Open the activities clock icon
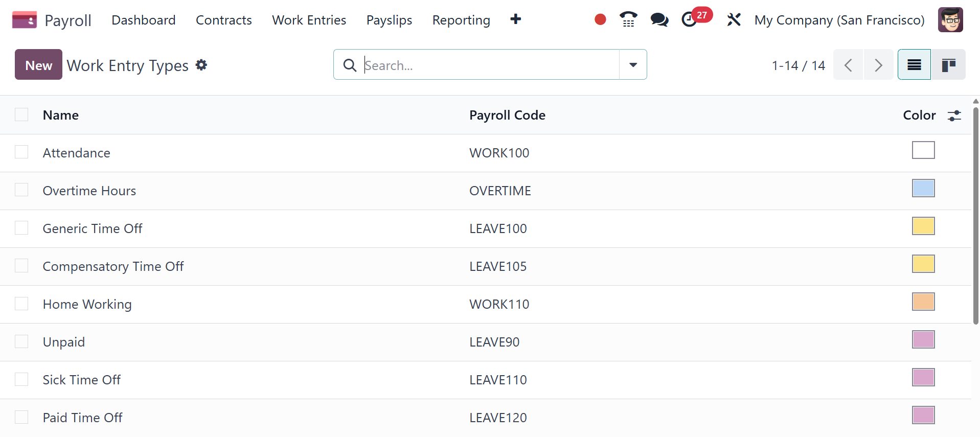980x437 pixels. (689, 20)
